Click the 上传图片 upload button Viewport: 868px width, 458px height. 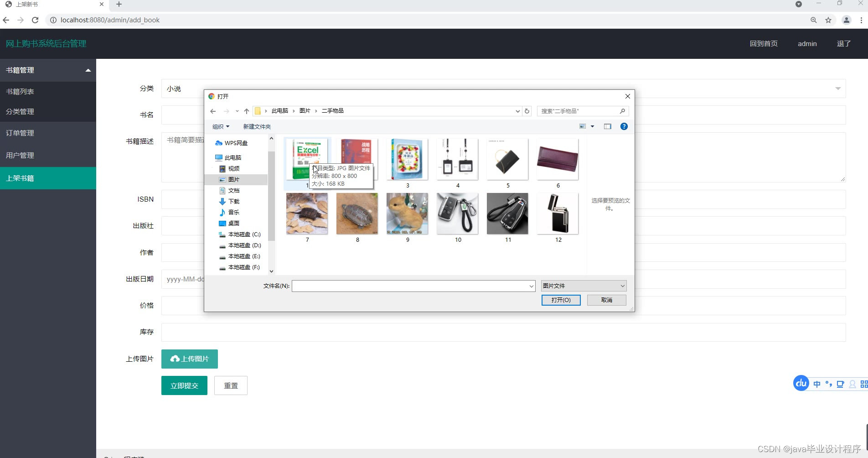[190, 359]
